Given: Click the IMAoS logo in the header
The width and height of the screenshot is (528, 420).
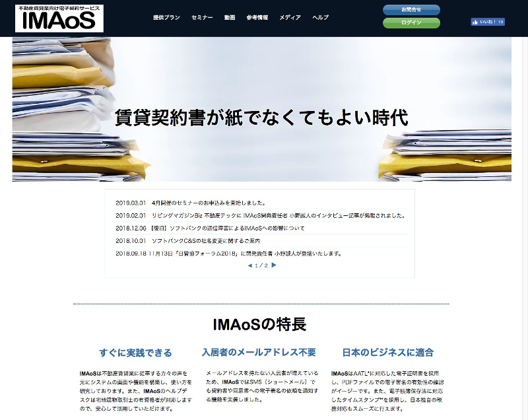Looking at the screenshot, I should click(x=59, y=18).
